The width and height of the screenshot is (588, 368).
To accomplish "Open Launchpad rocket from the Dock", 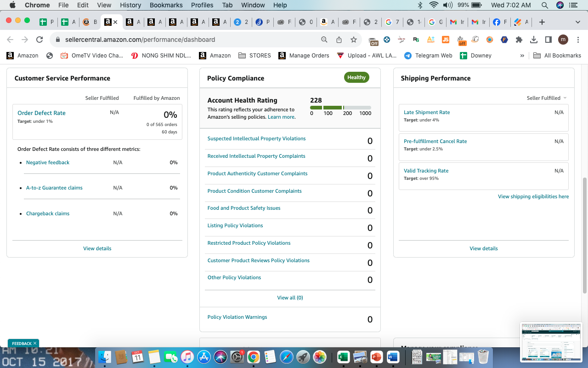I will coord(303,357).
